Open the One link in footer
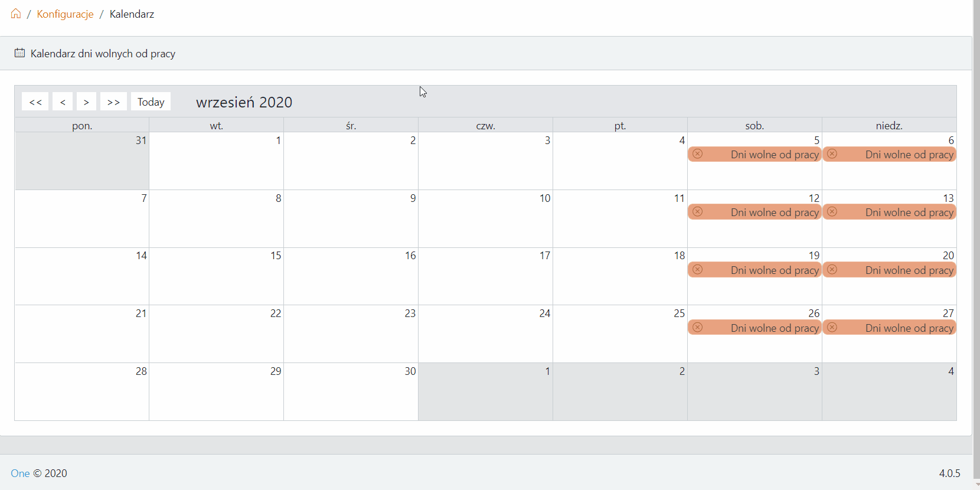Screen dimensions: 980x490 (20, 473)
